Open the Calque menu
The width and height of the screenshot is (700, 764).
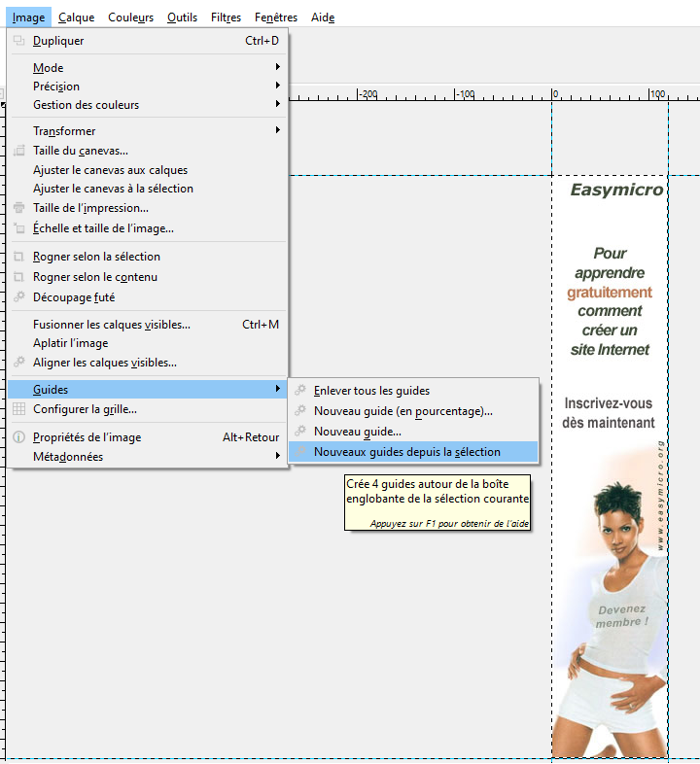coord(76,17)
